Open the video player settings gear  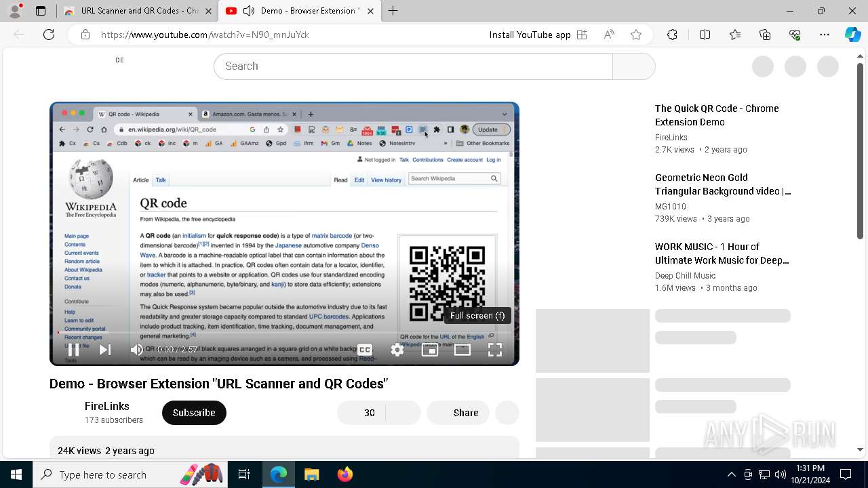[397, 350]
